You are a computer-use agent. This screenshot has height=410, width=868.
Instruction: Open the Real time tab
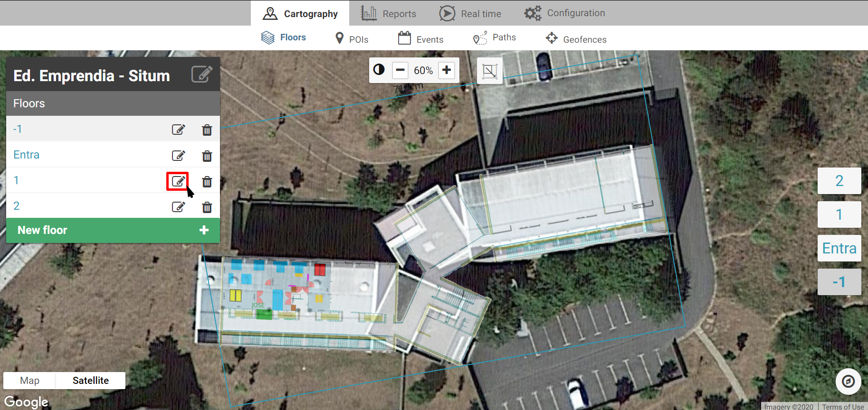pyautogui.click(x=470, y=13)
